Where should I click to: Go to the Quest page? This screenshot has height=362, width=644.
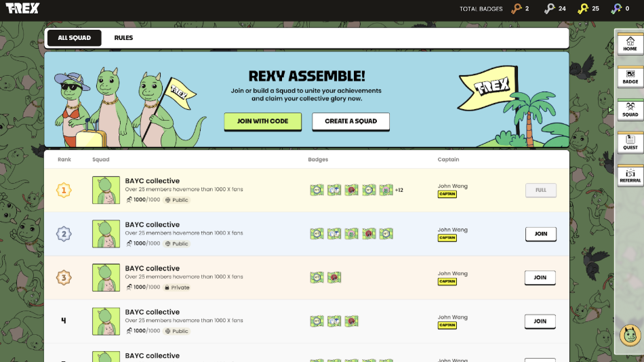click(630, 142)
